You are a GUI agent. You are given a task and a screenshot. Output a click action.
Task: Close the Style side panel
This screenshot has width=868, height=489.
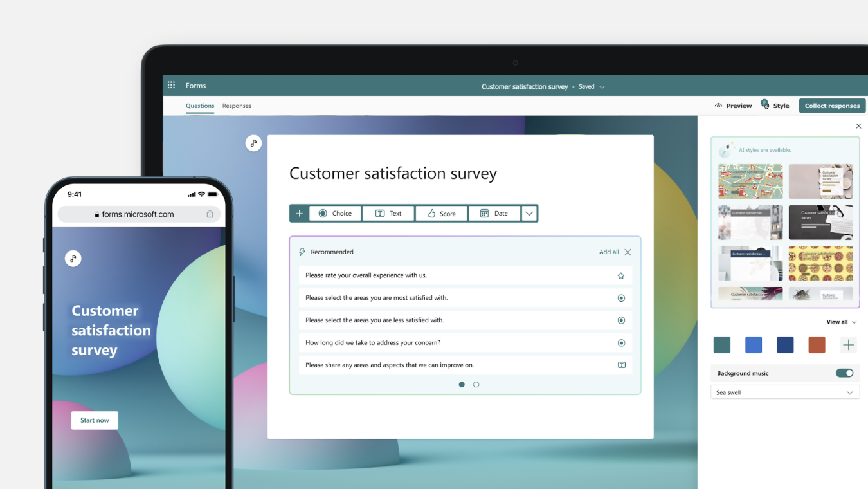[858, 126]
